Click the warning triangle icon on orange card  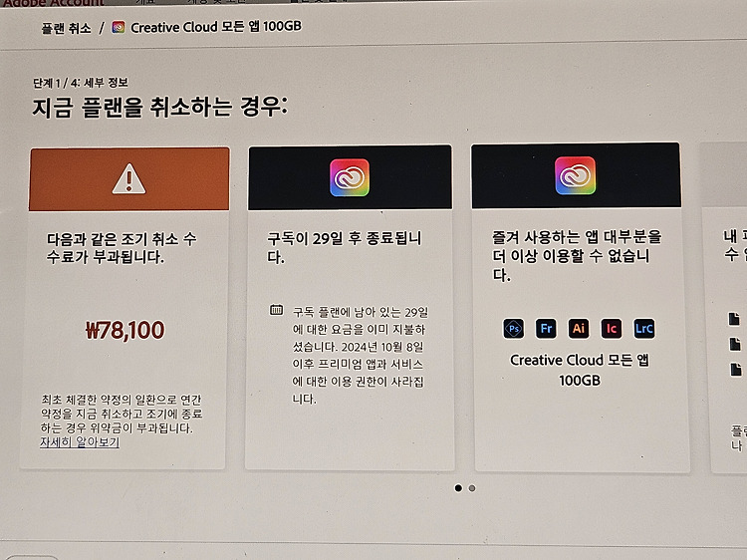128,179
